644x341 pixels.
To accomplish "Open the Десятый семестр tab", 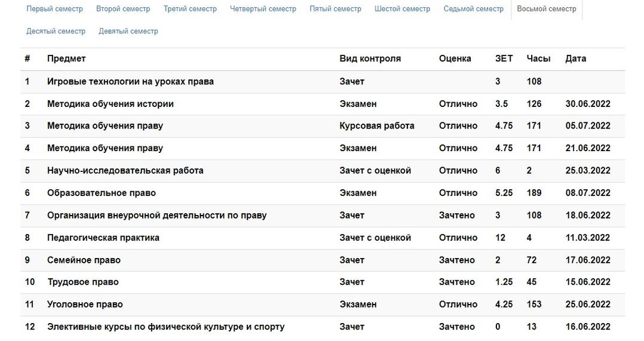I will 56,31.
